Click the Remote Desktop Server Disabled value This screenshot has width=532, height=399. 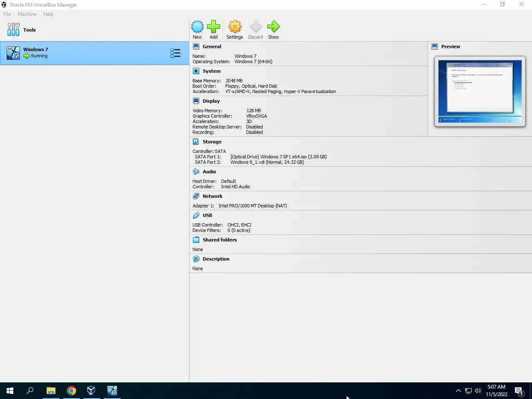click(254, 127)
